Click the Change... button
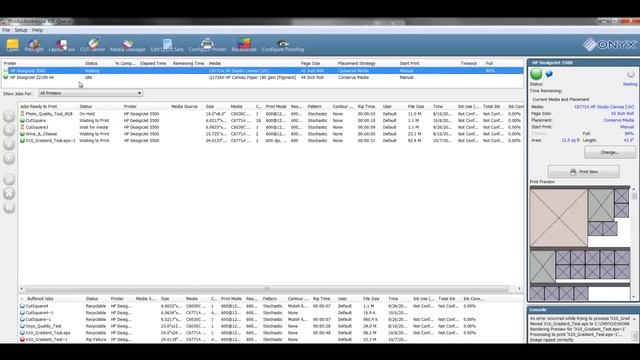The image size is (640, 360). [610, 152]
